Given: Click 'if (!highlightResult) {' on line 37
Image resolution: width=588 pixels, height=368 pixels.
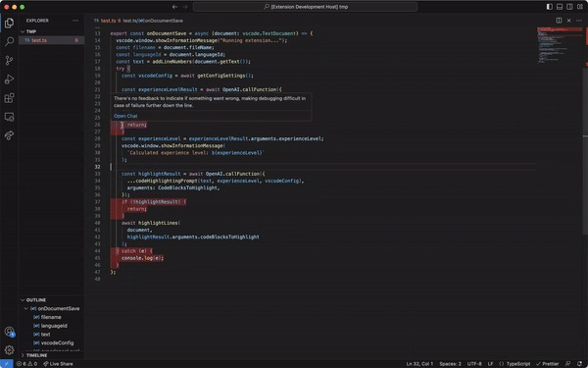Looking at the screenshot, I should [154, 202].
